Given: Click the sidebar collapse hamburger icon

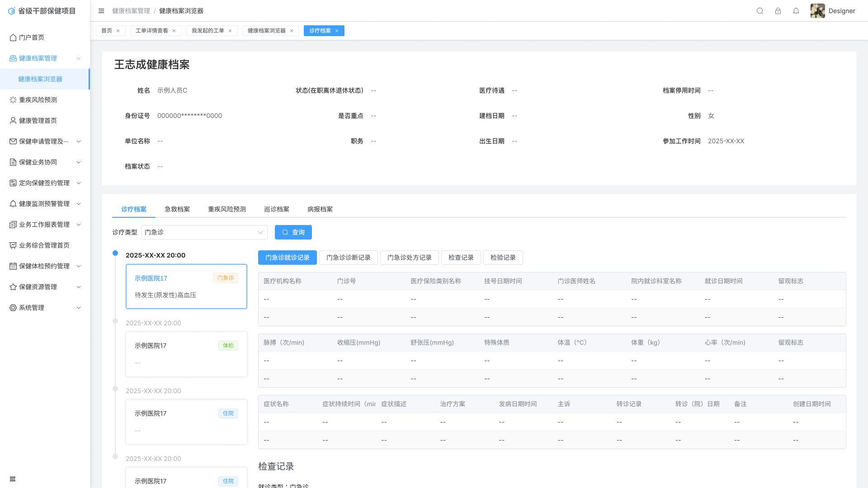Looking at the screenshot, I should click(101, 11).
